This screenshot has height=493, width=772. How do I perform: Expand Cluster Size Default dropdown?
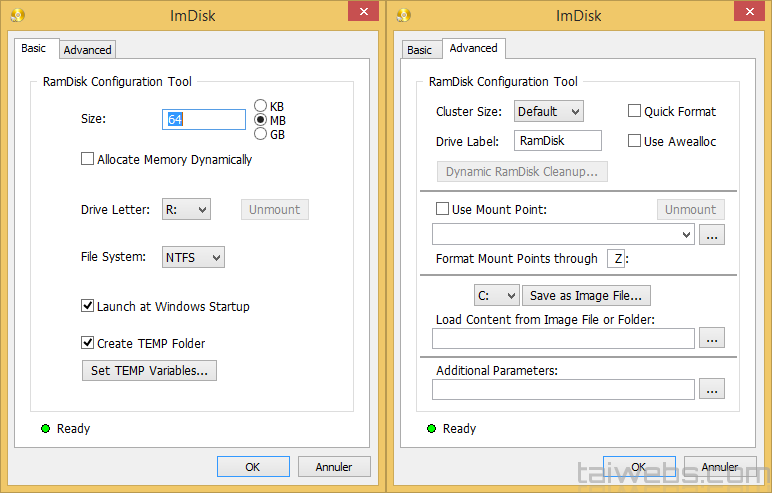point(548,111)
